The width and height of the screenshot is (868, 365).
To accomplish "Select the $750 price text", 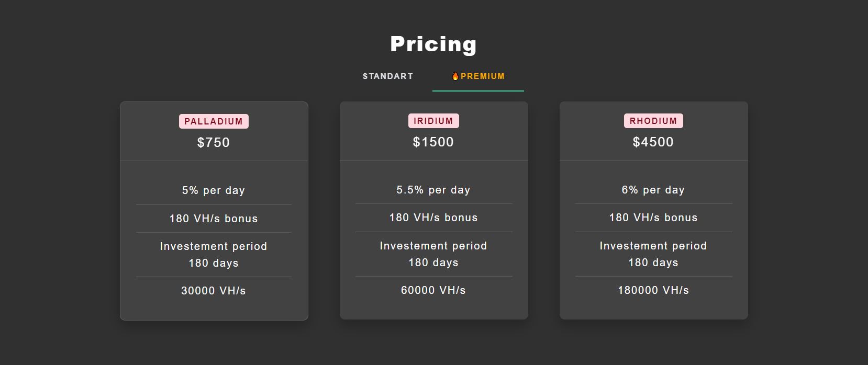I will click(x=214, y=142).
